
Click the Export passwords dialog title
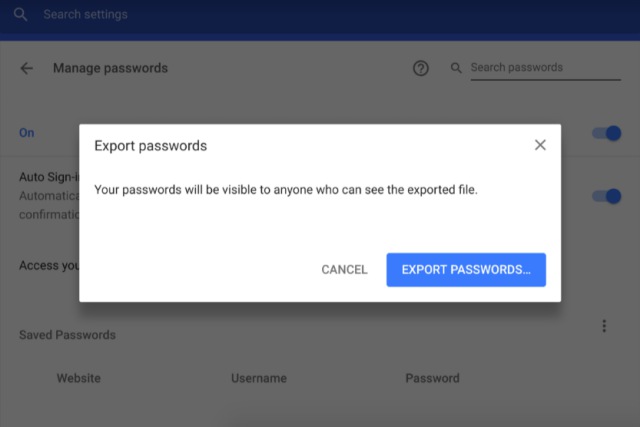tap(151, 146)
